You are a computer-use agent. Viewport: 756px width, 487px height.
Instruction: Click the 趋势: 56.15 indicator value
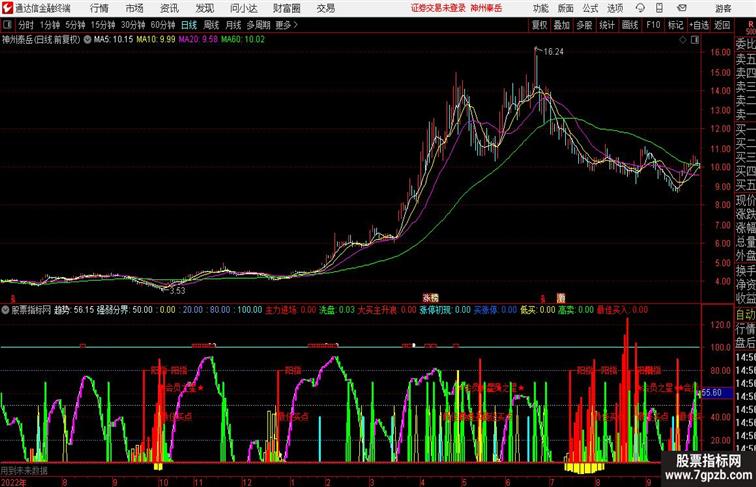(x=74, y=310)
